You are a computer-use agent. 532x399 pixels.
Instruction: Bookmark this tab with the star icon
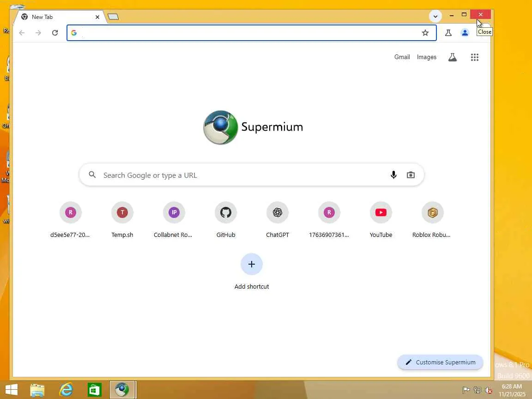point(425,33)
